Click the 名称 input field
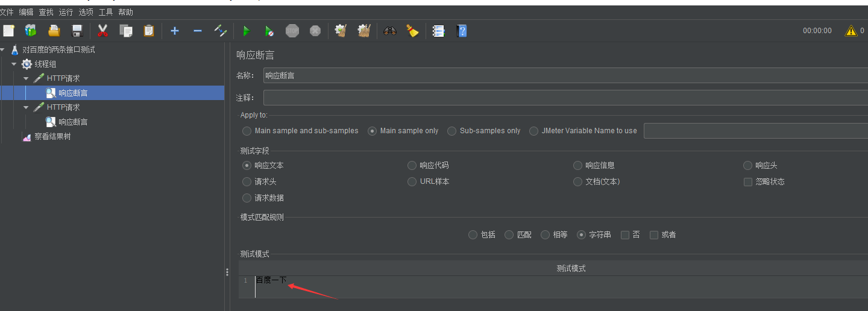The height and width of the screenshot is (311, 868). [x=565, y=75]
